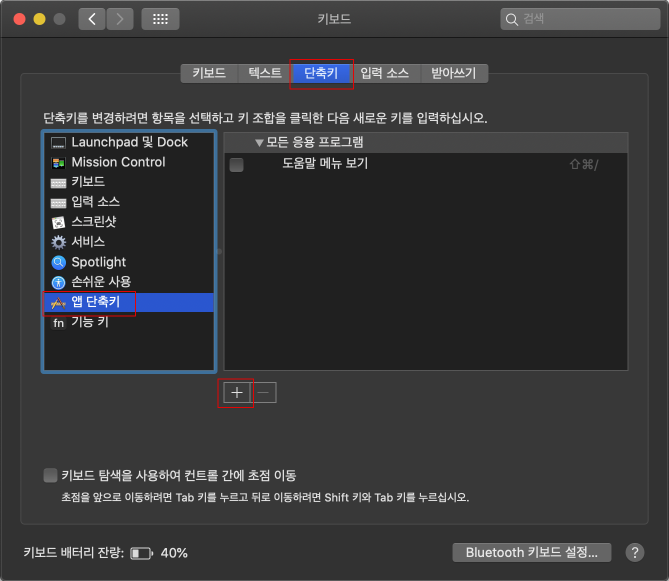Image resolution: width=669 pixels, height=581 pixels.
Task: Open Bluetooth 키보드 설정 button
Action: point(532,552)
